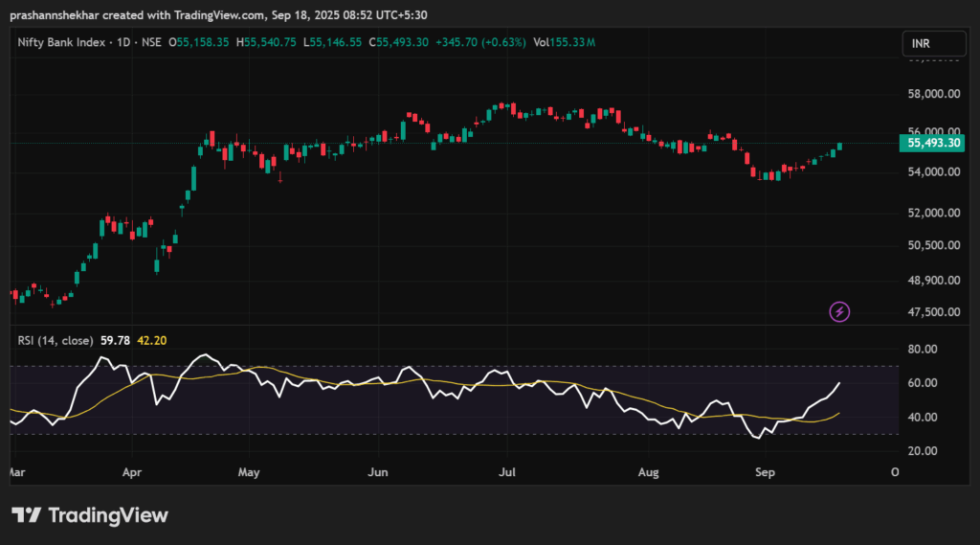Click the 50,500.00 price axis label

click(934, 245)
